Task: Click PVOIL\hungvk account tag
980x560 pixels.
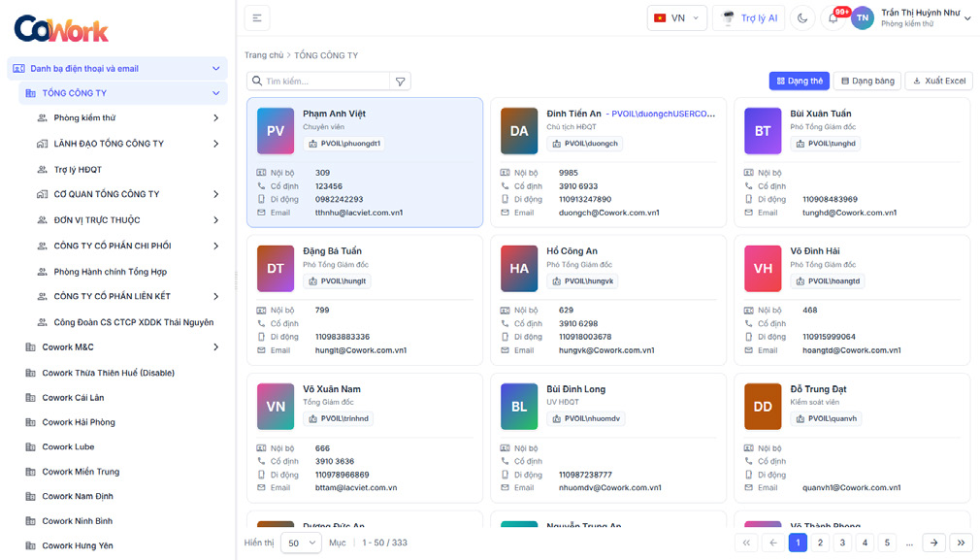Action: click(x=583, y=281)
